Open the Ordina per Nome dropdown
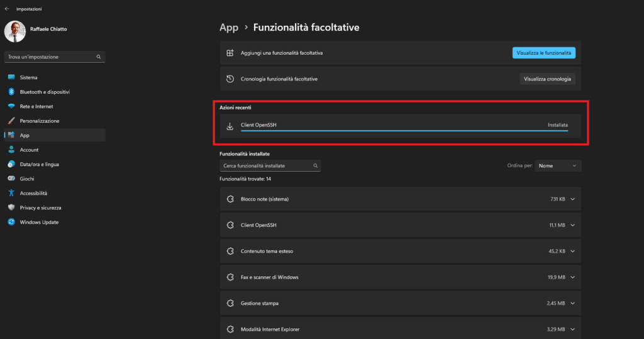Image resolution: width=644 pixels, height=339 pixels. point(558,165)
